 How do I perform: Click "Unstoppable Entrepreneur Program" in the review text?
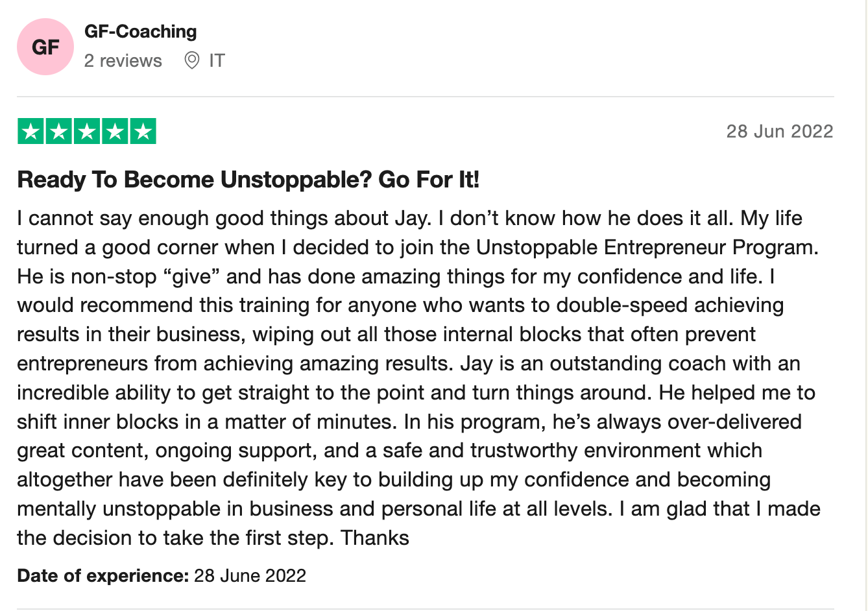coord(647,247)
